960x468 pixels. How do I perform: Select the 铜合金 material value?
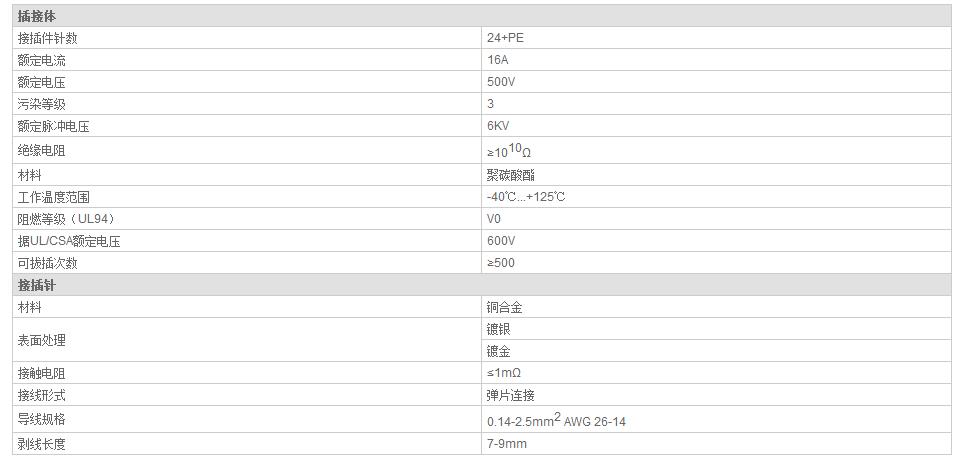504,308
